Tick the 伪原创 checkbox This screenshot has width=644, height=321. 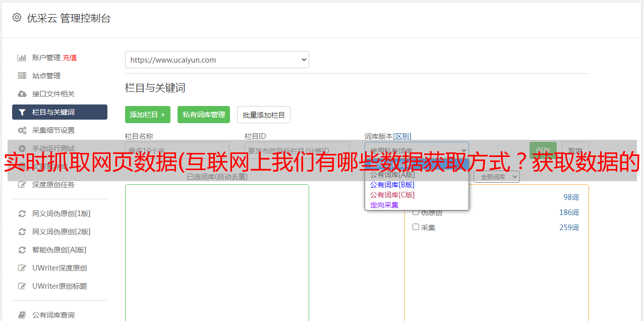coord(416,212)
